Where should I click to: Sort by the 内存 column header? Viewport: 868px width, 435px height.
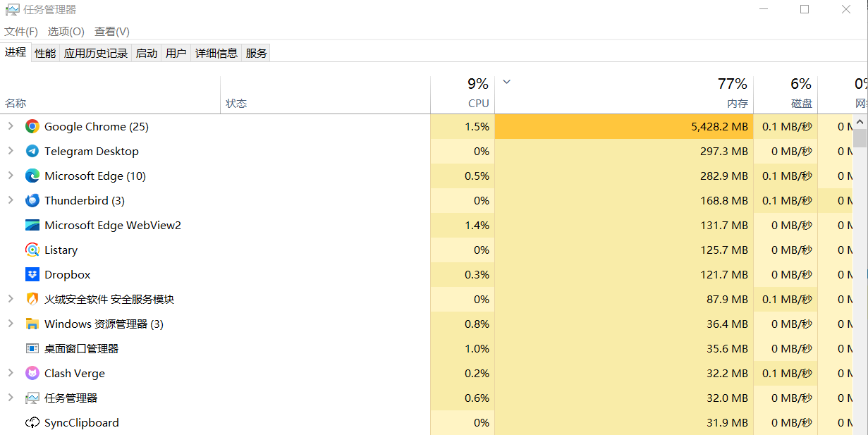624,94
